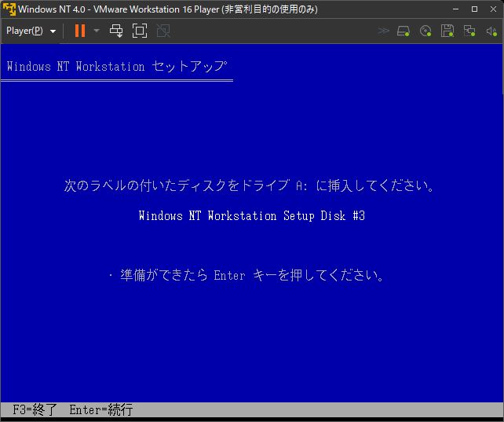Open the floppy drive device icon
The width and height of the screenshot is (504, 422).
click(x=447, y=31)
